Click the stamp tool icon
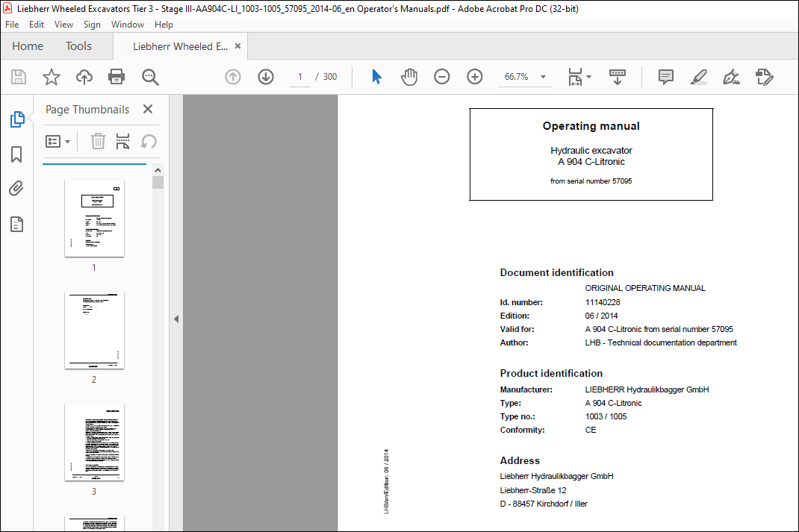This screenshot has height=532, width=799. (x=765, y=77)
